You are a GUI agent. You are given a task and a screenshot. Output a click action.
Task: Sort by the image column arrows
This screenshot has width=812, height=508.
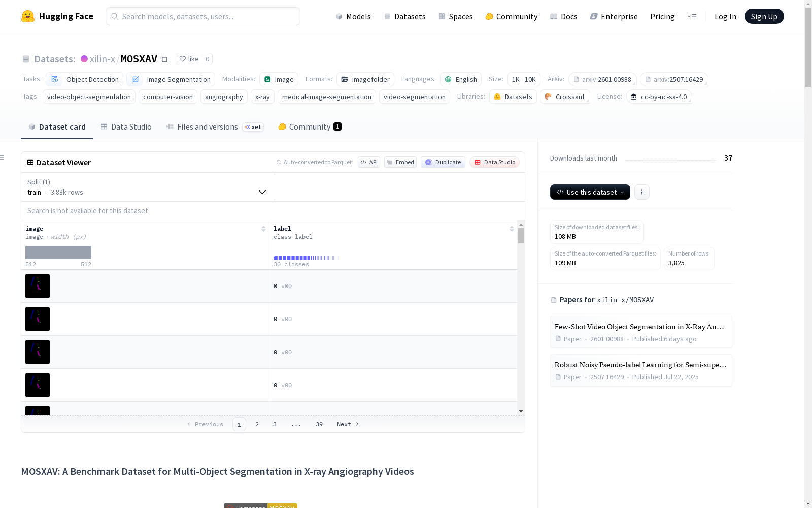pos(263,229)
